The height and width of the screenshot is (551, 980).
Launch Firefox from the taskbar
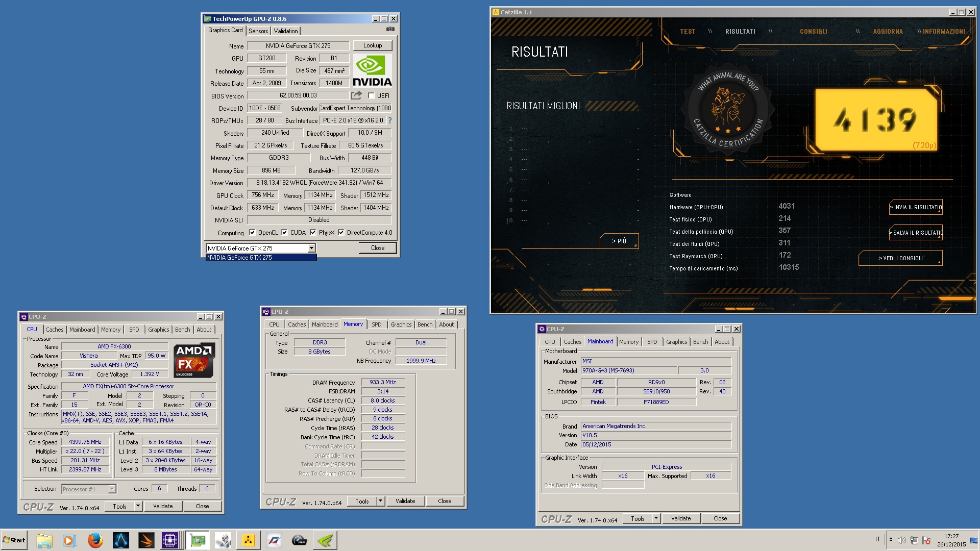point(95,540)
